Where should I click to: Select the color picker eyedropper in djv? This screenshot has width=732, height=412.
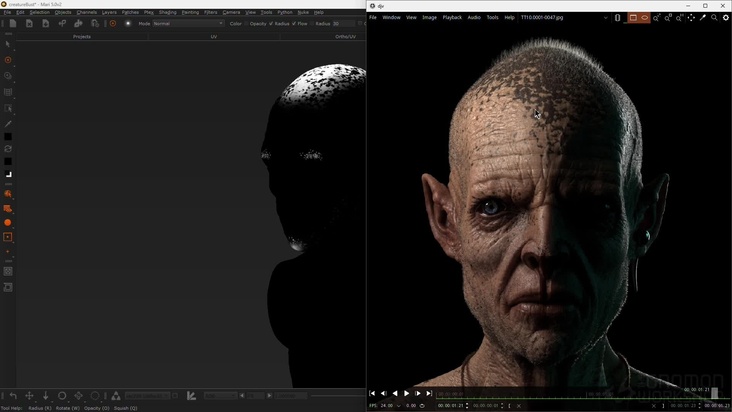pos(703,18)
